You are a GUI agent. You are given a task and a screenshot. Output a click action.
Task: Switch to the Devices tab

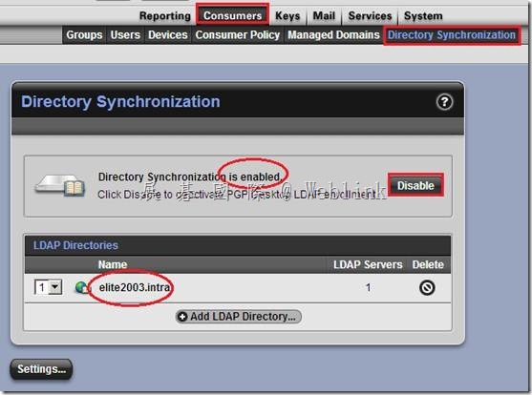click(x=167, y=35)
